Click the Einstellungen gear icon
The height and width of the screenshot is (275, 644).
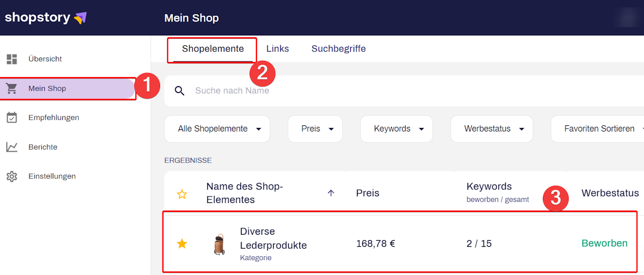pyautogui.click(x=12, y=177)
